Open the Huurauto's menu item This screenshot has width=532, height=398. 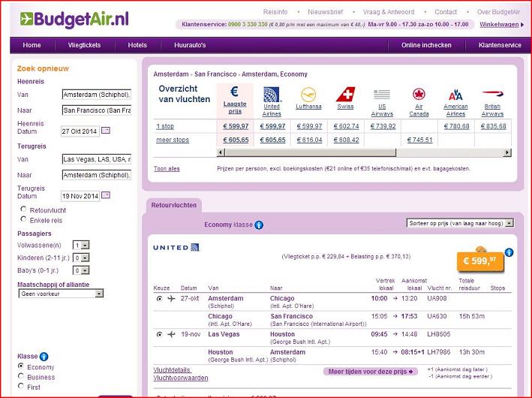[190, 45]
